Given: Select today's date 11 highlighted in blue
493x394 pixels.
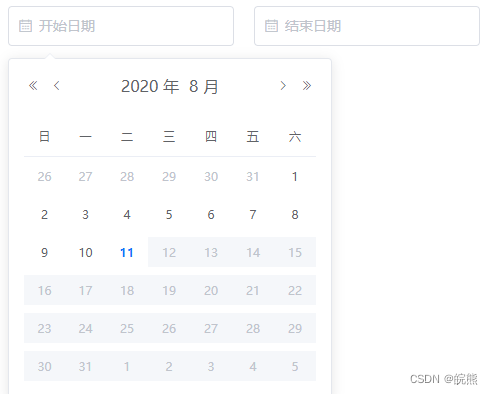Looking at the screenshot, I should point(127,252).
